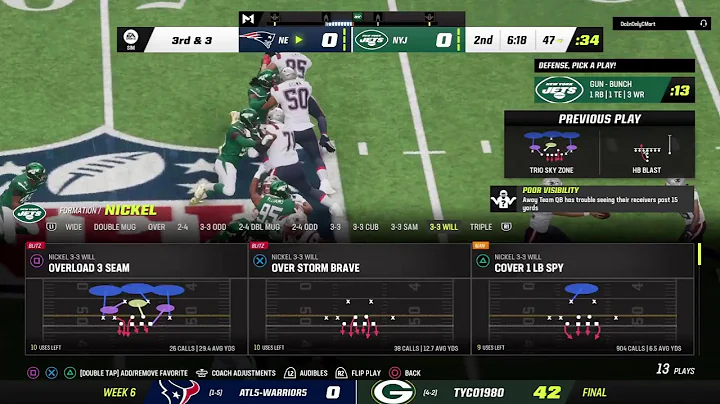Click the Back label
Viewport: 720px width, 404px height.
[413, 373]
